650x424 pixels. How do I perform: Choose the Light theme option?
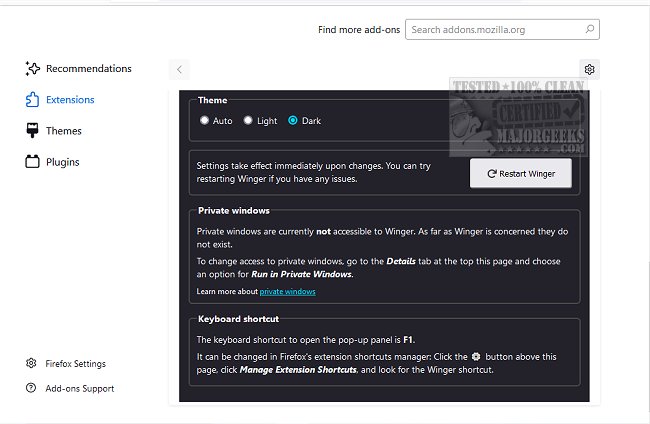(x=249, y=121)
